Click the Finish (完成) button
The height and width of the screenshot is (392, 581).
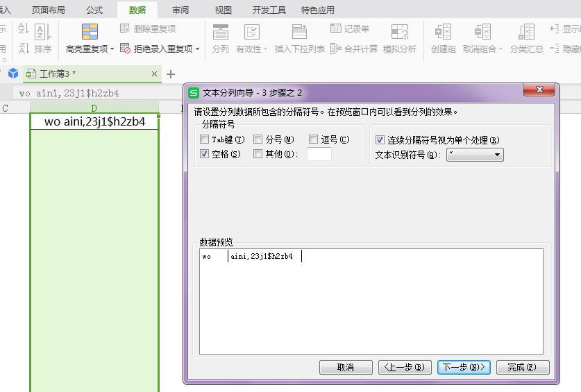[x=523, y=367]
